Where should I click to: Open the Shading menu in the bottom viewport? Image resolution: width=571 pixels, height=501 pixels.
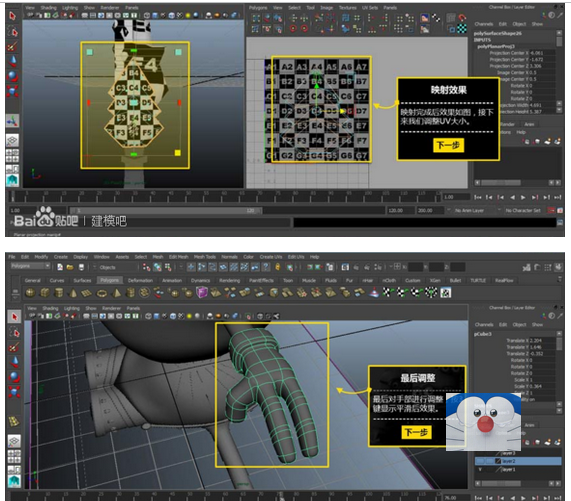coord(50,308)
